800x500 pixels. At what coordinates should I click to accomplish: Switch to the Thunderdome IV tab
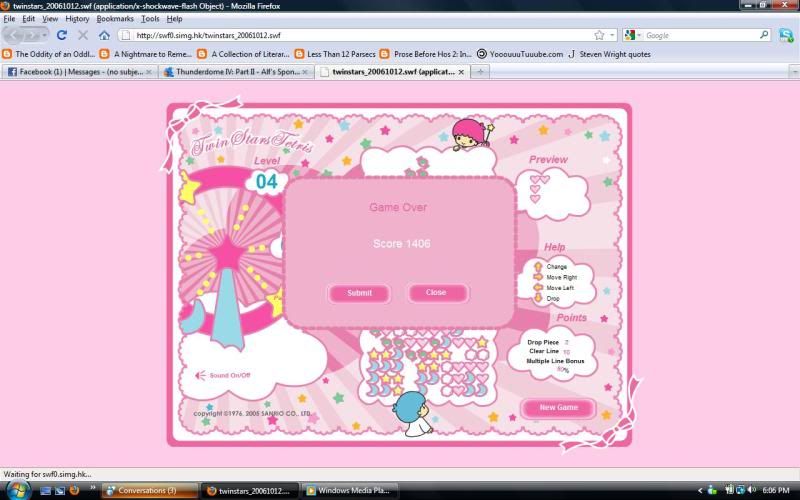coord(236,72)
